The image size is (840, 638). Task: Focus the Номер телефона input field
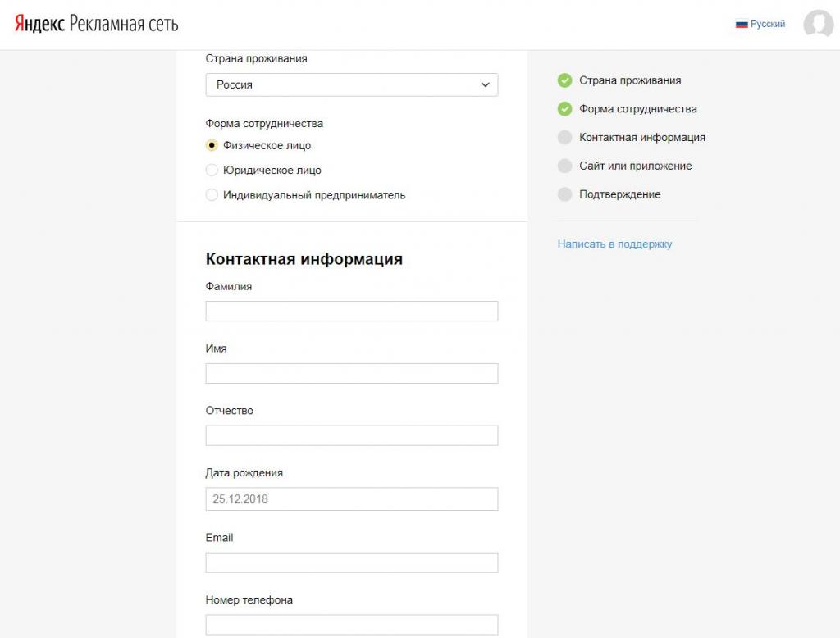coord(351,625)
